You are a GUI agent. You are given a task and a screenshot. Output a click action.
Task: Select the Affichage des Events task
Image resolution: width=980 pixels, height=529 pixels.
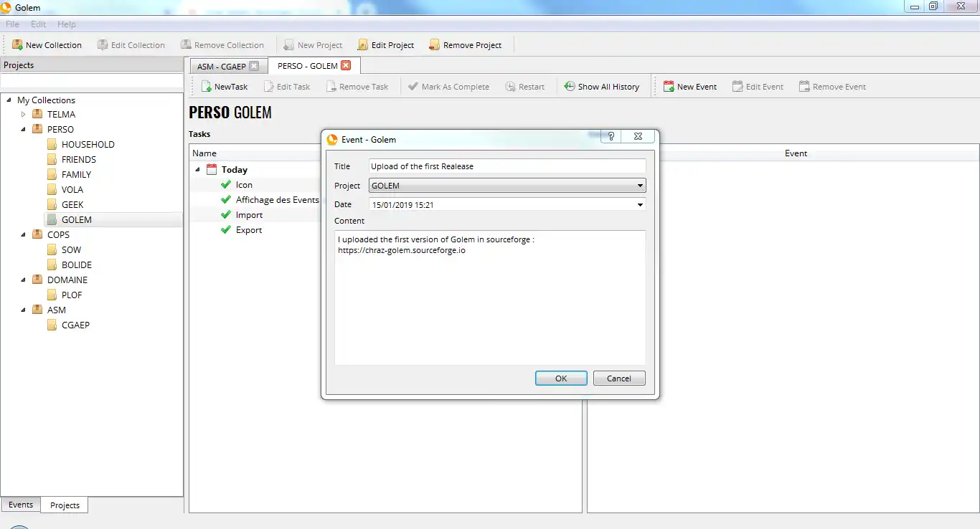pyautogui.click(x=278, y=200)
